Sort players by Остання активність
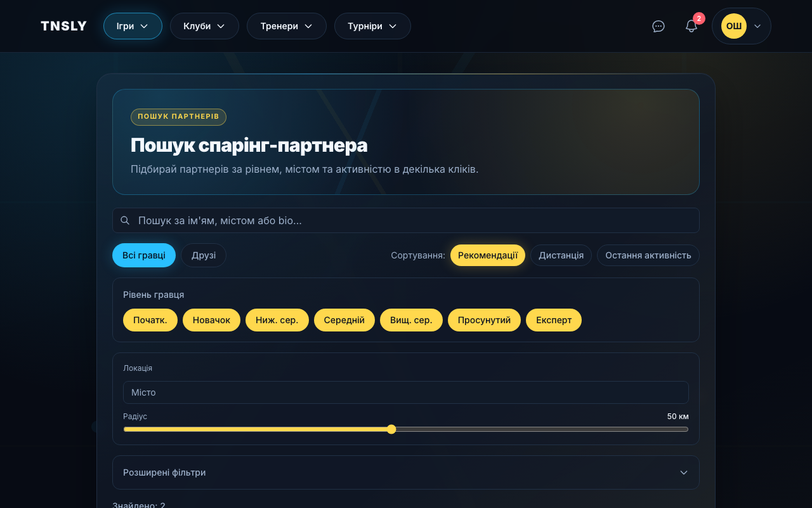Viewport: 812px width, 508px height. (648, 255)
